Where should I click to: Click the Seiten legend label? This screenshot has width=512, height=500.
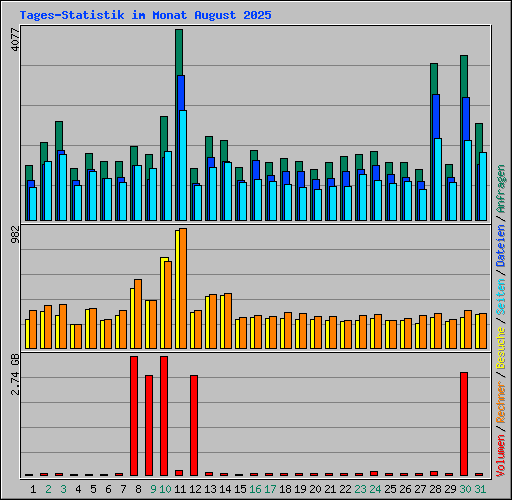pyautogui.click(x=501, y=297)
